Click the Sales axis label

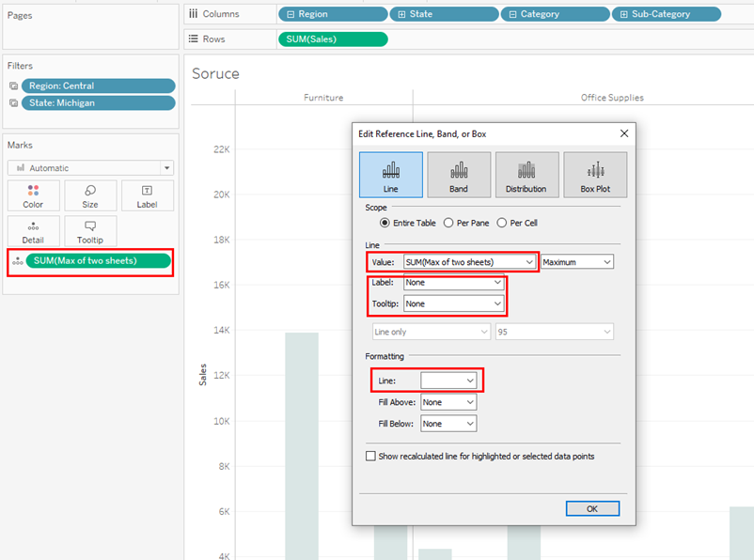pos(203,375)
